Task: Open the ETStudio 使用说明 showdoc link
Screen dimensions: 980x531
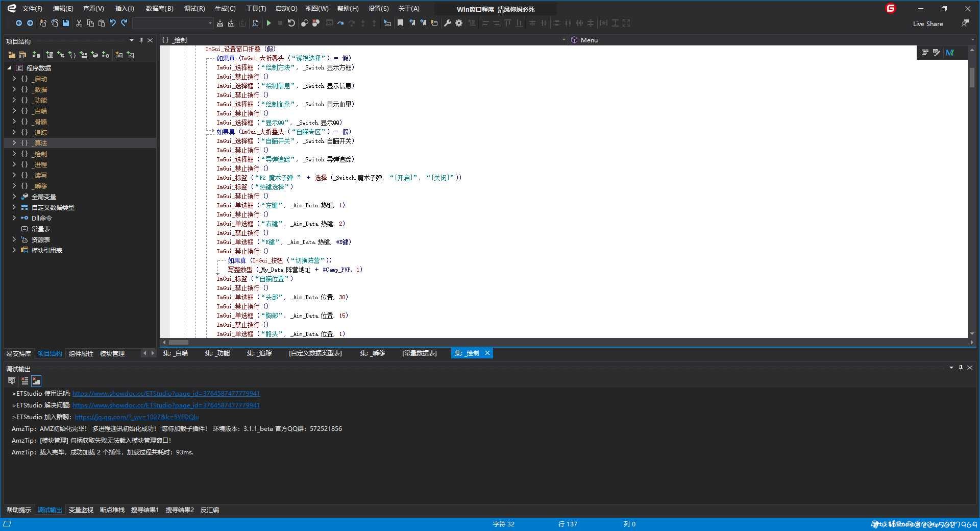Action: (166, 394)
